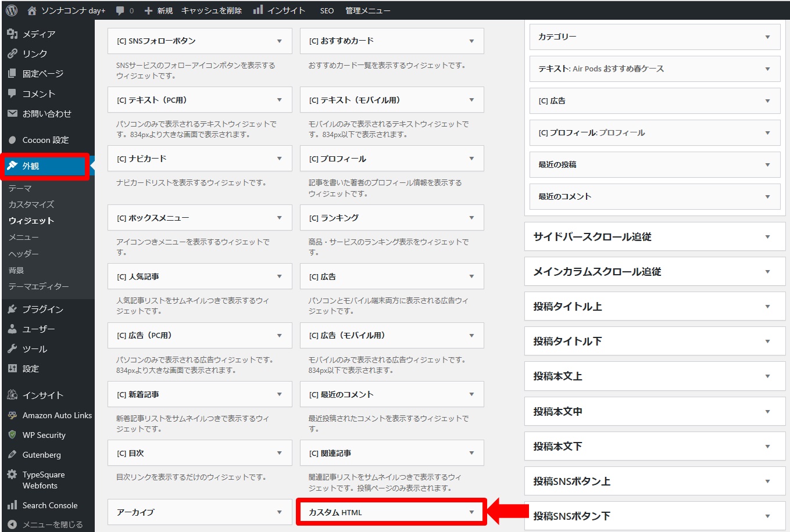This screenshot has height=532, width=790.
Task: Collapse the sidebar with メニューを閉じる
Action: (52, 524)
